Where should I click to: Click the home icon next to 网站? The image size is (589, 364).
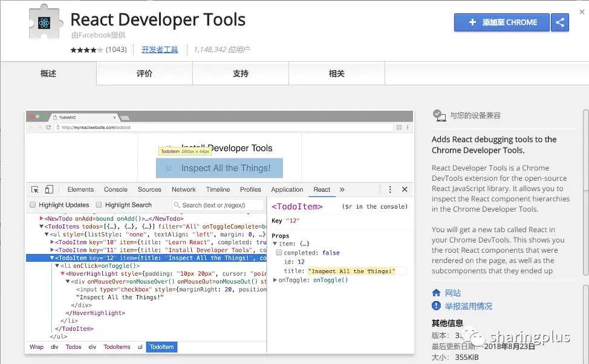pyautogui.click(x=436, y=293)
